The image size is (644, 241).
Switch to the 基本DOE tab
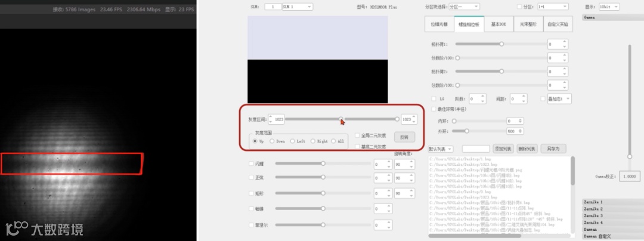point(498,24)
